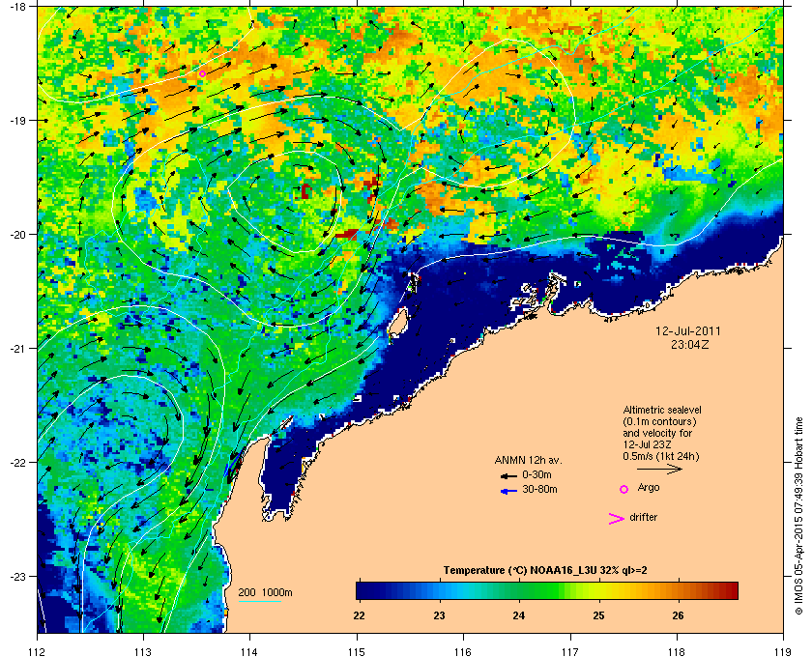Click the colorbar tick label 25
This screenshot has height=657, width=812.
pyautogui.click(x=598, y=615)
